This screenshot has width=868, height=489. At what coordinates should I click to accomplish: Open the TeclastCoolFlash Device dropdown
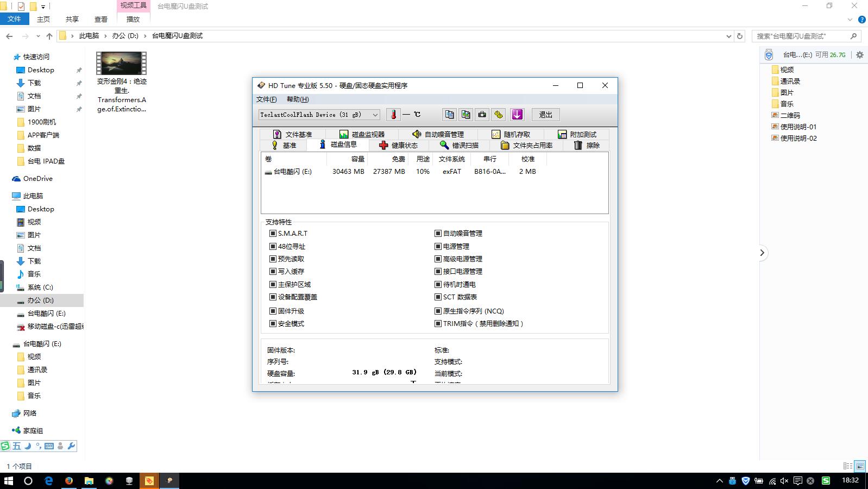[x=319, y=115]
